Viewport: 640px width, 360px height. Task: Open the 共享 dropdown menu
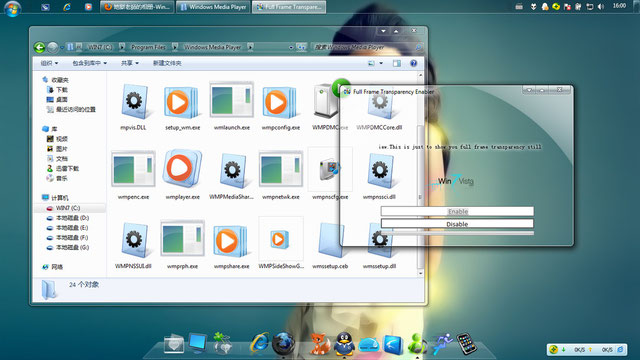130,63
